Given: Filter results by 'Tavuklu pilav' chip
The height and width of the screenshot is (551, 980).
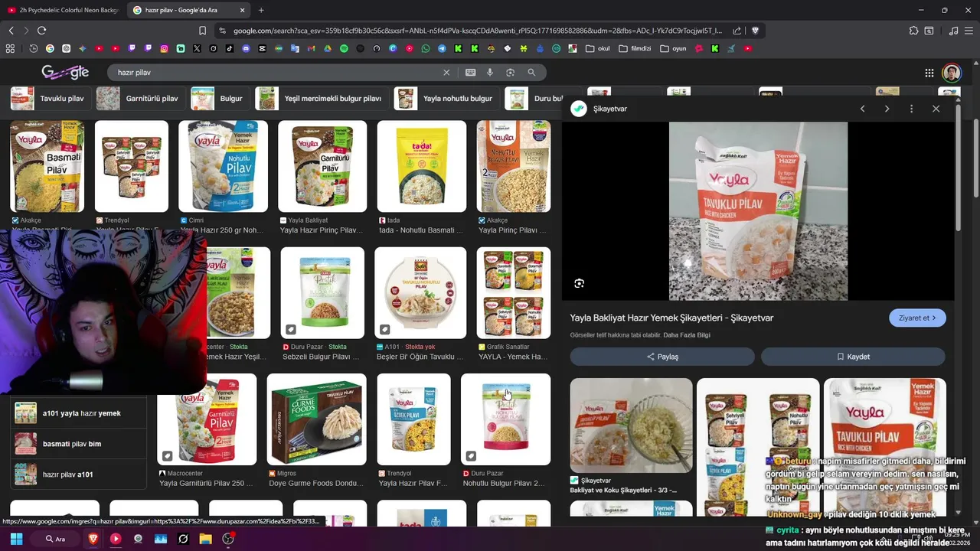Looking at the screenshot, I should point(51,99).
